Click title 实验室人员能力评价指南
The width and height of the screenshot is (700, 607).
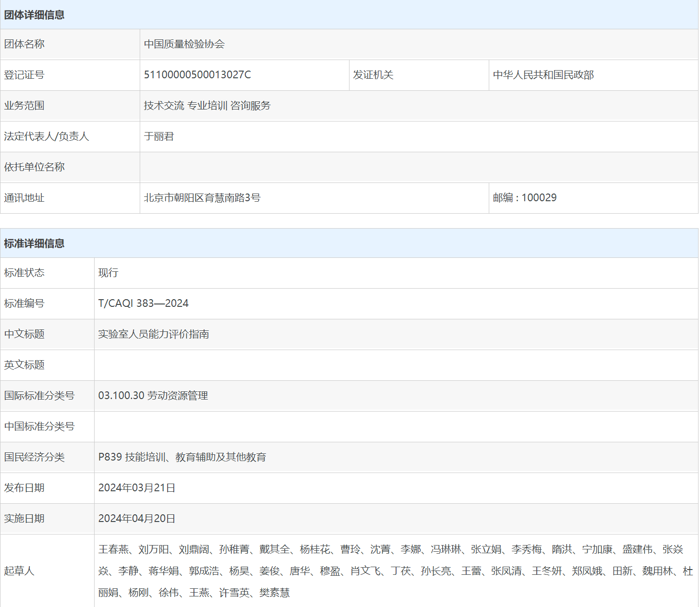(x=154, y=334)
